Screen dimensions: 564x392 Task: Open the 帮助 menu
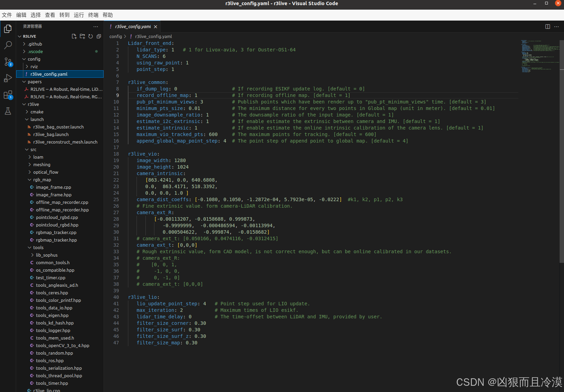pyautogui.click(x=108, y=15)
